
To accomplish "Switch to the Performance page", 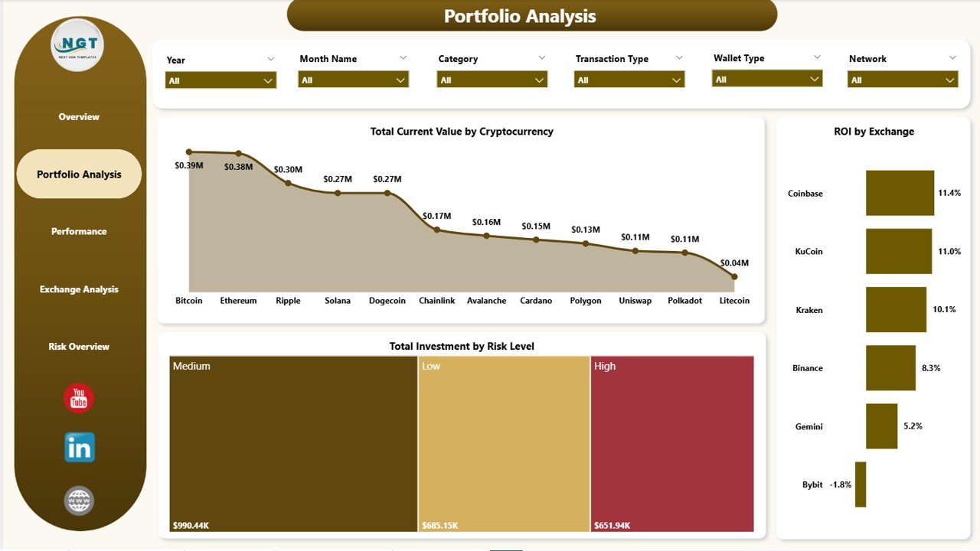I will click(x=77, y=231).
